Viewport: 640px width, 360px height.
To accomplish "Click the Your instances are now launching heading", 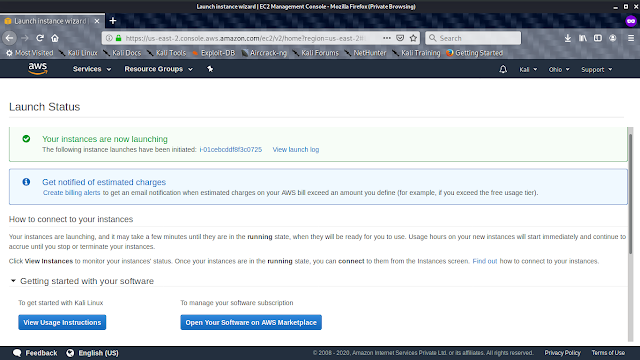I will click(105, 139).
